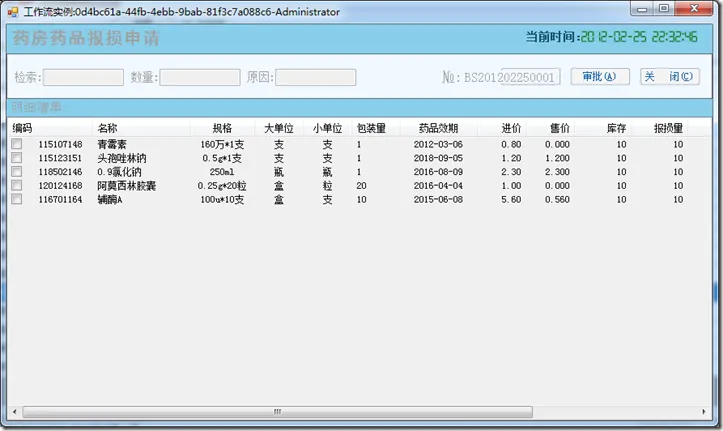Click package quantity 20
This screenshot has width=723, height=431.
[362, 186]
